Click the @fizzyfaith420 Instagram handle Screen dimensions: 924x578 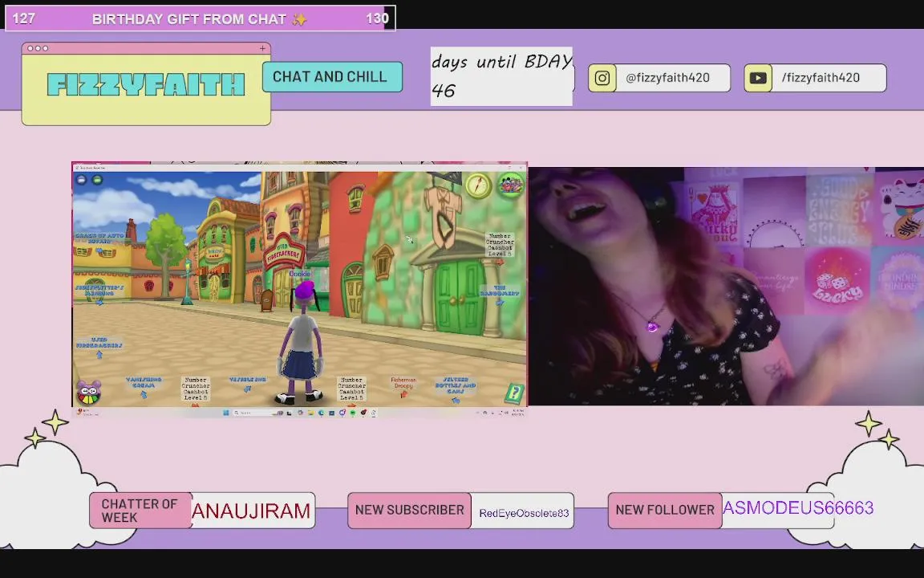(x=667, y=78)
